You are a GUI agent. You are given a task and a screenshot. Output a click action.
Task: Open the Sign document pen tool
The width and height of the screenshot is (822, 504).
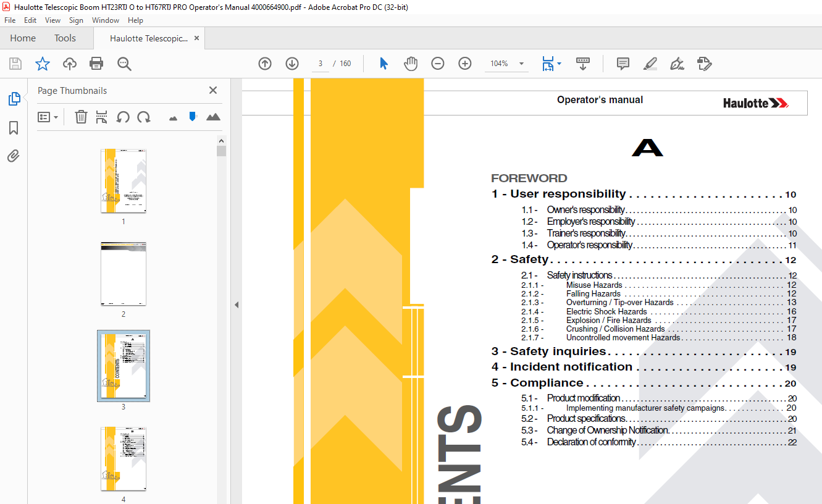tap(677, 64)
